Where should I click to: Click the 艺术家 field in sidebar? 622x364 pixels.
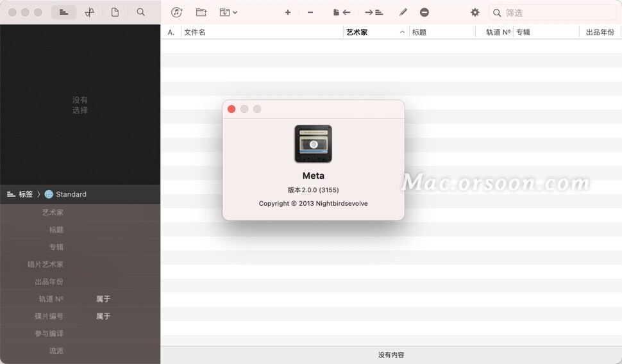pyautogui.click(x=80, y=213)
